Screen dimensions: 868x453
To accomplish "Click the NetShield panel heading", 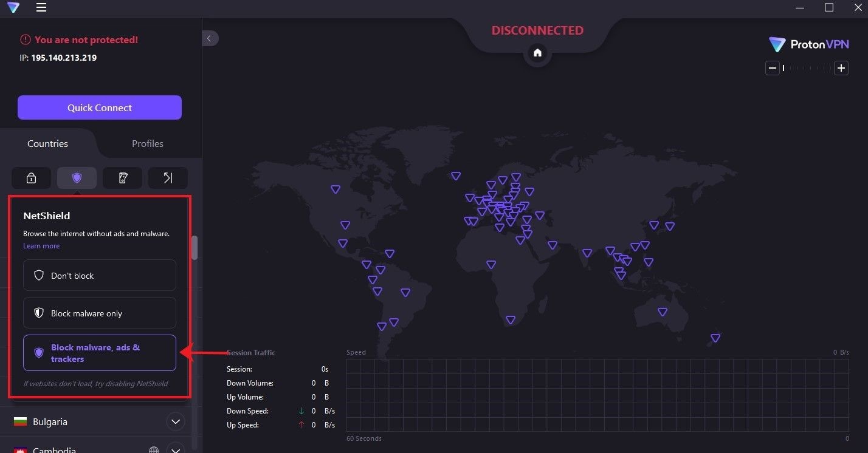I will pyautogui.click(x=47, y=216).
